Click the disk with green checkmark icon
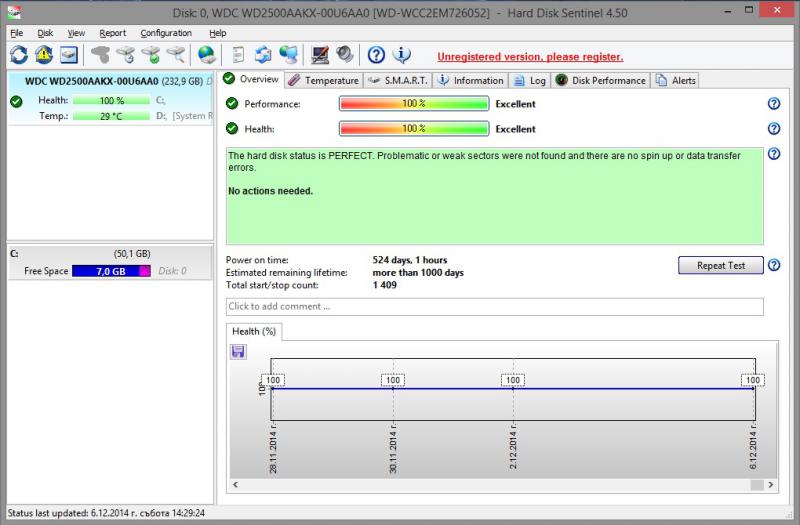Screen dimensions: 800x525 tap(151, 55)
